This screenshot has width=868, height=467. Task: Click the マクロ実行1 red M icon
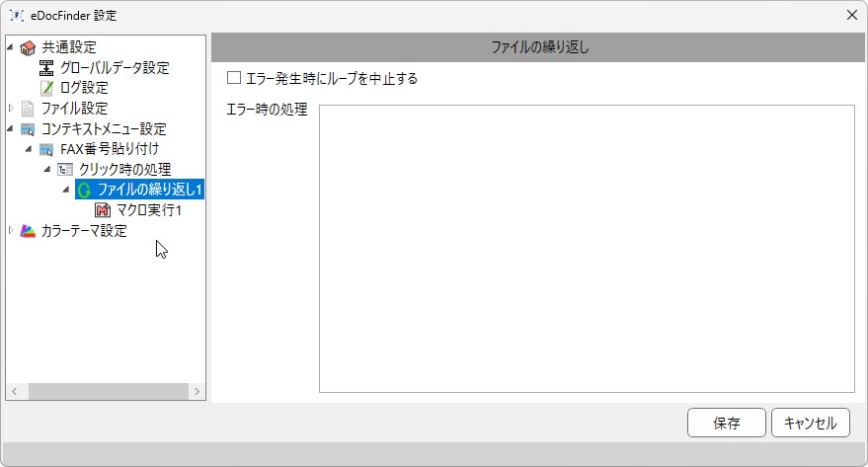click(103, 210)
